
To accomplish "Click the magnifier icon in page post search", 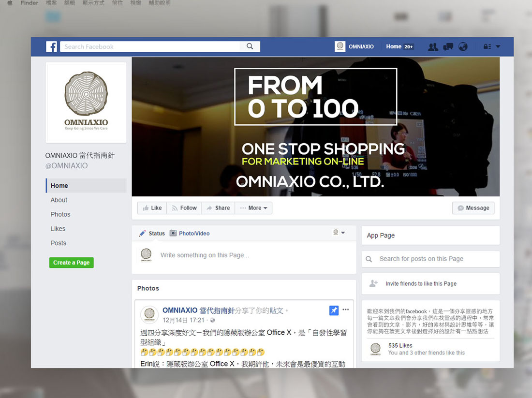I will (369, 259).
